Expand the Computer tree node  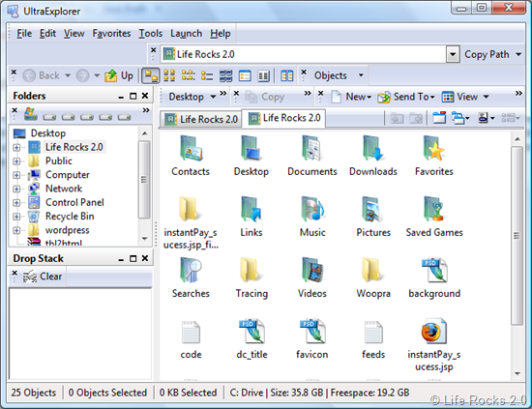click(16, 175)
